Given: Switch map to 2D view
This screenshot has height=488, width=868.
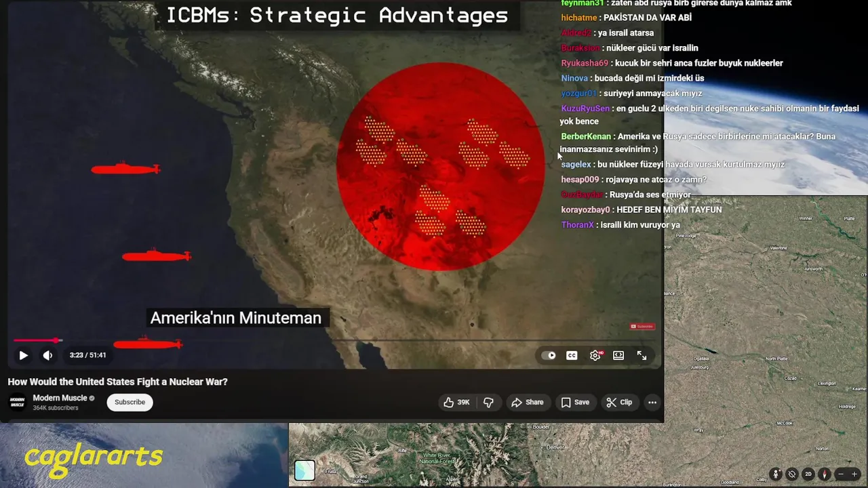Looking at the screenshot, I should point(808,474).
